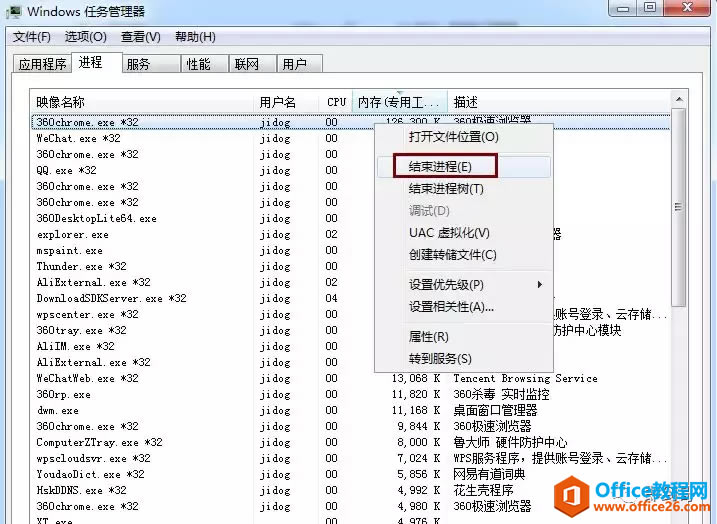Open the 性能 tab
Screen dimensions: 717x524
pyautogui.click(x=204, y=64)
